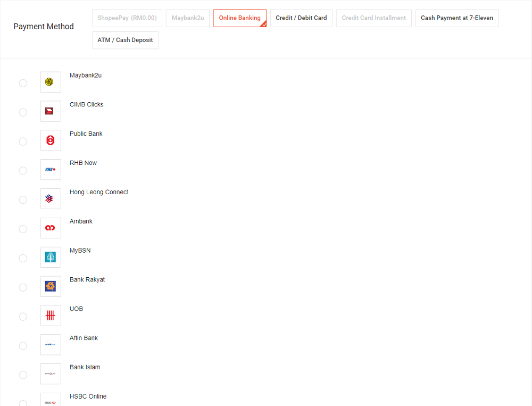Click the Bank Islam logo icon
Image resolution: width=532 pixels, height=406 pixels.
(51, 374)
